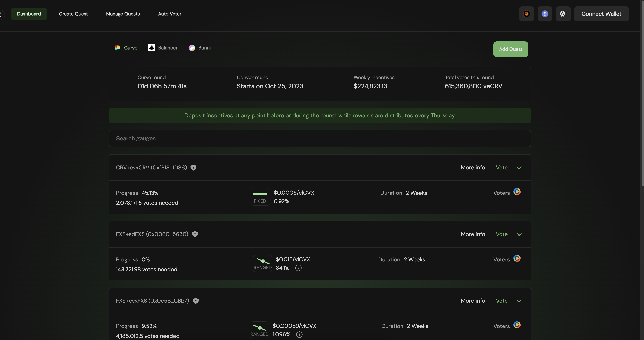Click shield icon beside CRV+cvxCRV gauge
This screenshot has height=340, width=644.
tap(193, 168)
